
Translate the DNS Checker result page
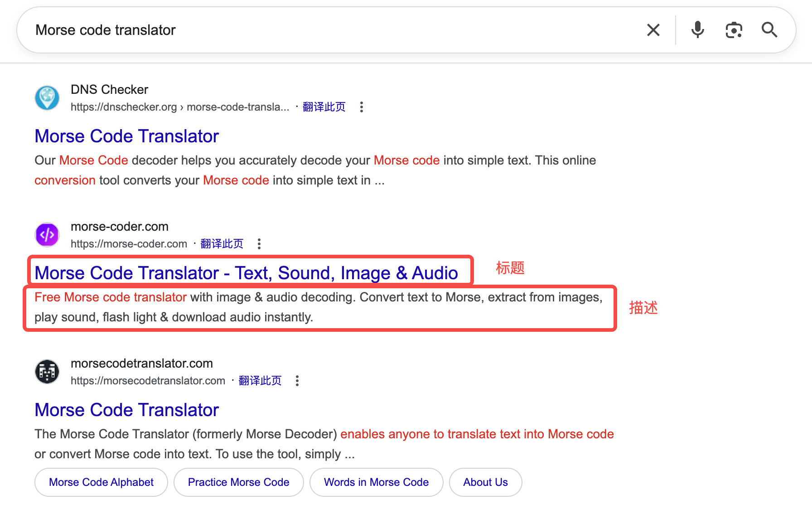(x=324, y=107)
